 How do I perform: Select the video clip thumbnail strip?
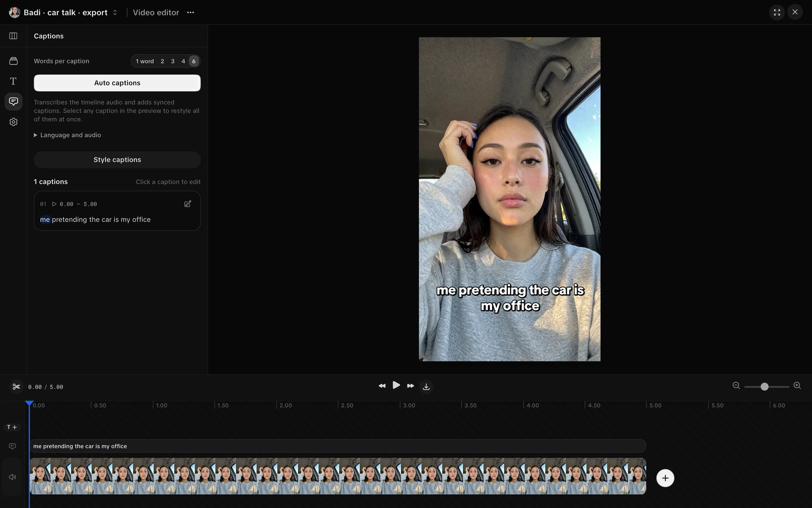tap(338, 476)
